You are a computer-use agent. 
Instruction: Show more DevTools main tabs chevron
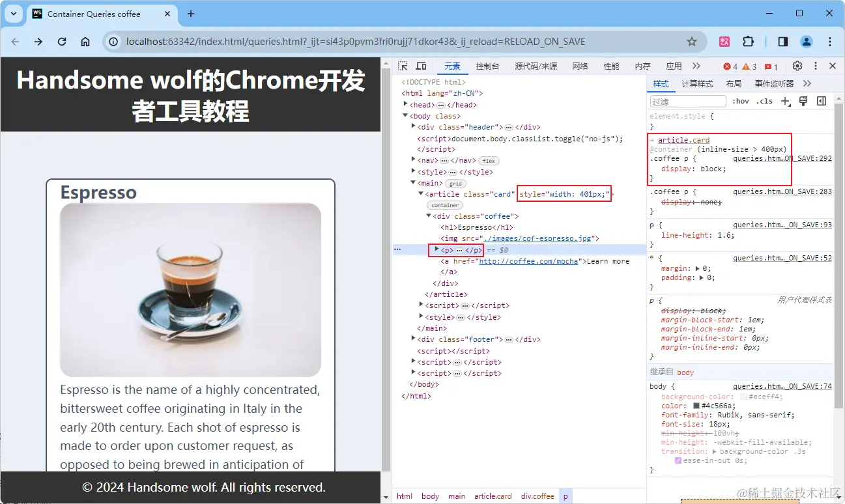tap(696, 66)
